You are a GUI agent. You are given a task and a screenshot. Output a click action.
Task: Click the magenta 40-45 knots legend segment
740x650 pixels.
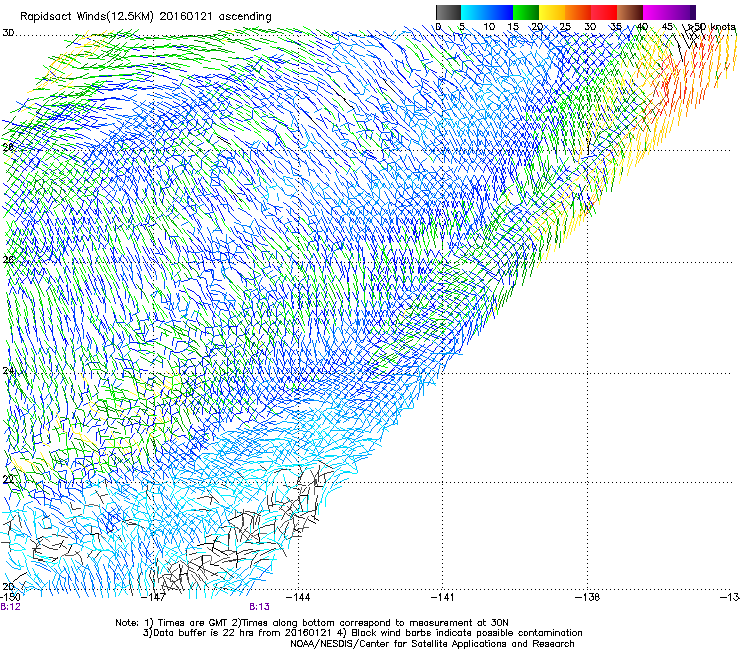tap(656, 12)
